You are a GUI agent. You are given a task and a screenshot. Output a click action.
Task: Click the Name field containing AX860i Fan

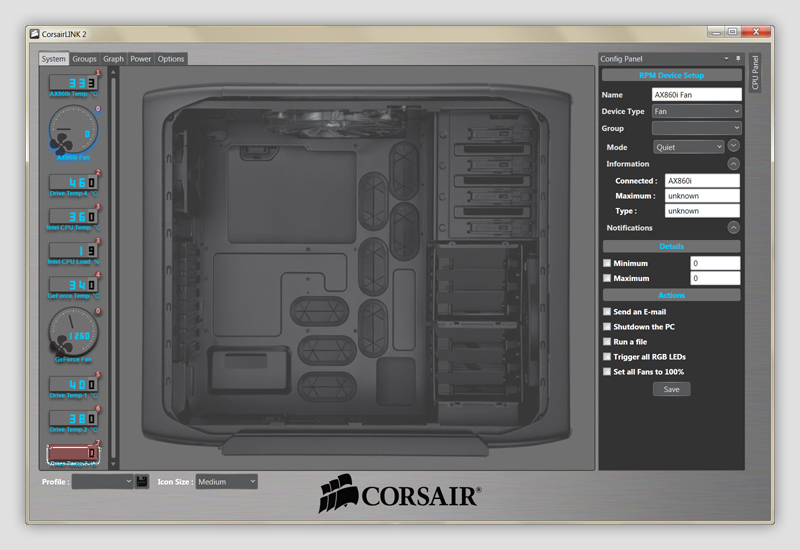pyautogui.click(x=696, y=94)
